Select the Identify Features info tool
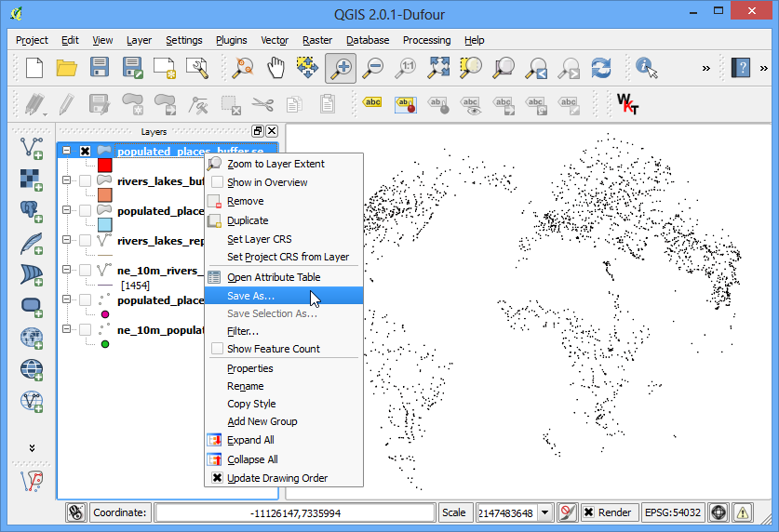 [646, 68]
